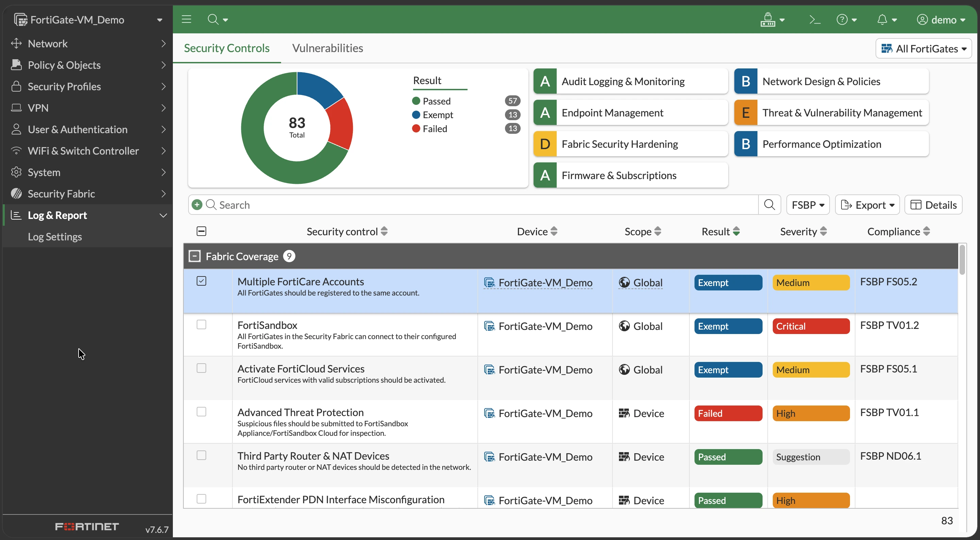The width and height of the screenshot is (980, 540).
Task: Check the Activate FortiCloud Services checkbox
Action: 201,368
